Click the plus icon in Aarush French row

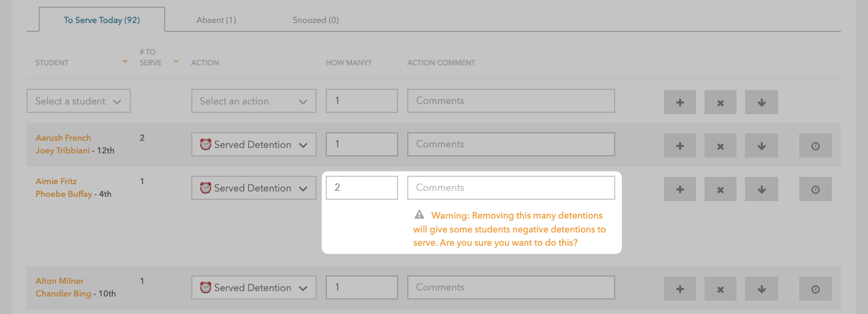(680, 146)
